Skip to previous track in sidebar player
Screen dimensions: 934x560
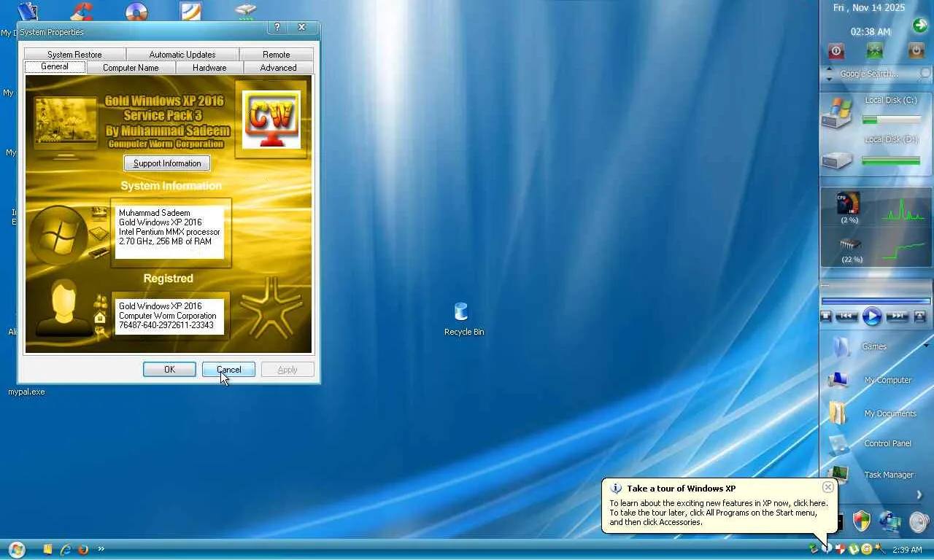(x=846, y=316)
